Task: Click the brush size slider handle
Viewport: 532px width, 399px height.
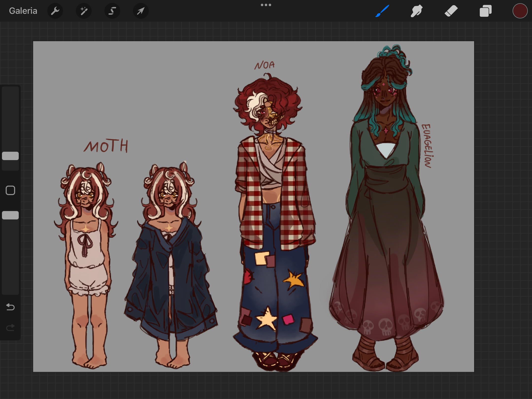Action: 10,156
